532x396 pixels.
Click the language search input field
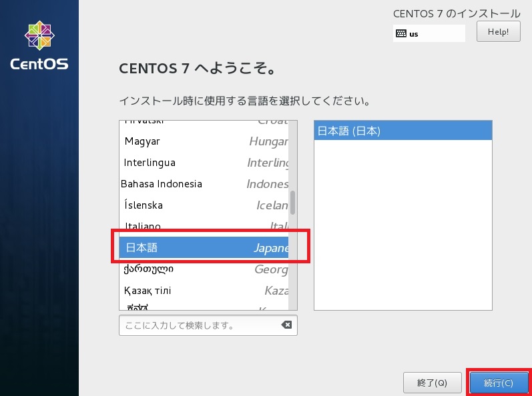coord(208,325)
